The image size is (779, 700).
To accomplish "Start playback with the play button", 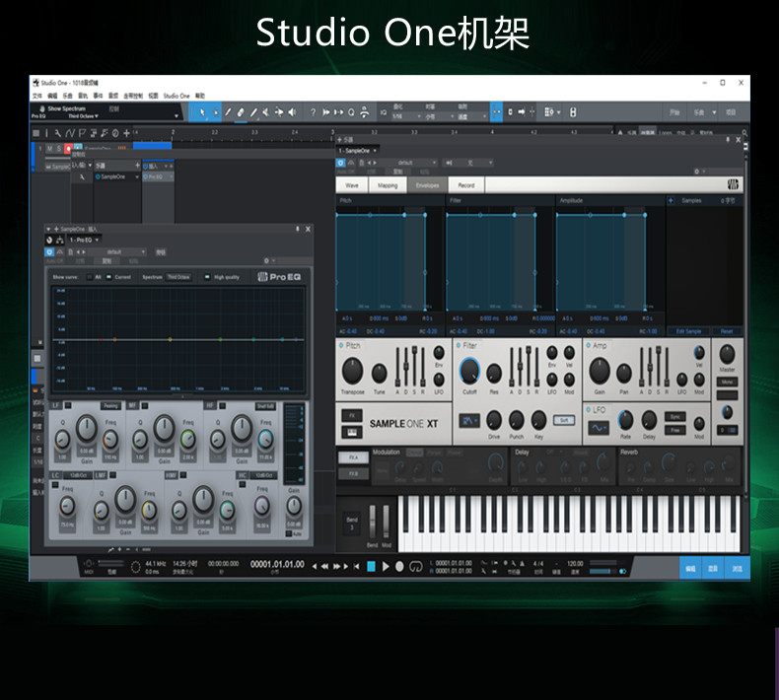I will (x=386, y=566).
